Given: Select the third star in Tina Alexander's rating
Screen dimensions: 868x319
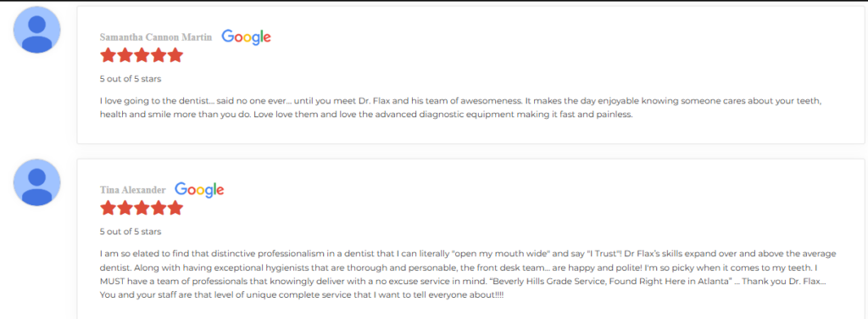Looking at the screenshot, I should (x=142, y=208).
